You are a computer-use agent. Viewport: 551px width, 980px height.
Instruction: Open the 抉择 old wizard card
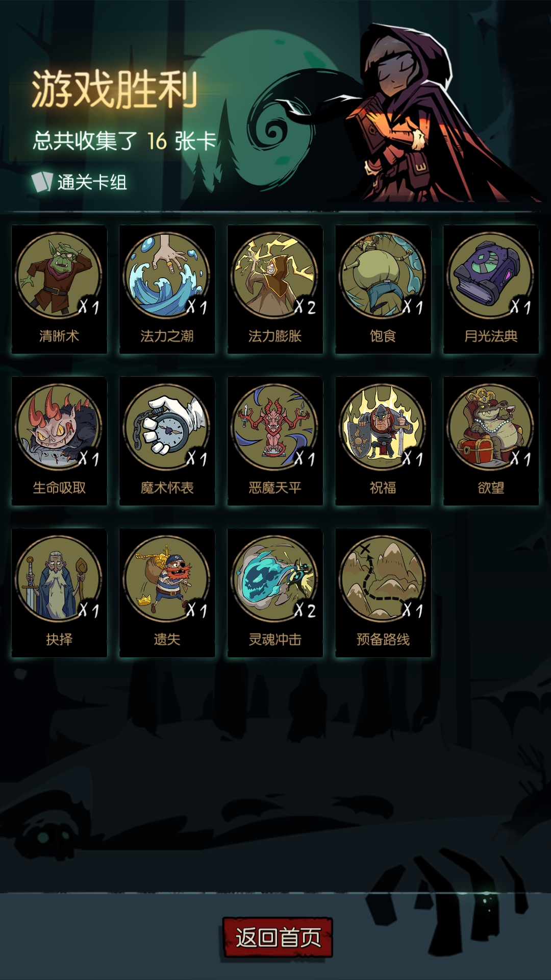tap(59, 593)
